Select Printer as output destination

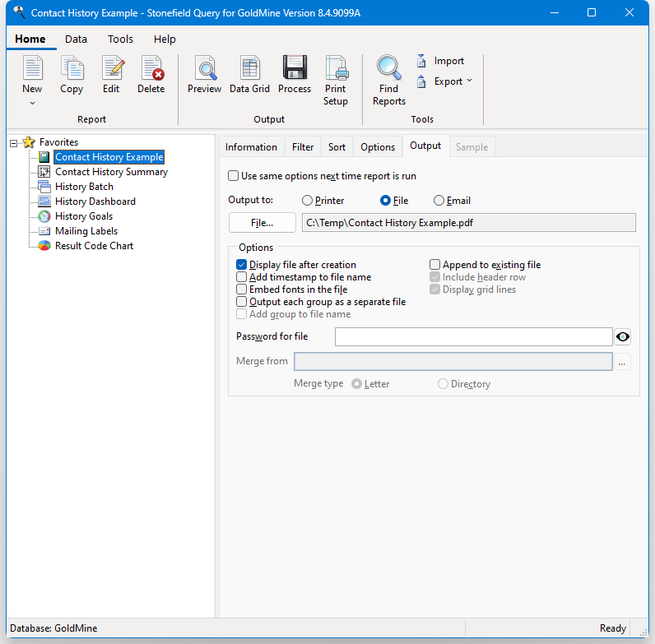tap(307, 201)
